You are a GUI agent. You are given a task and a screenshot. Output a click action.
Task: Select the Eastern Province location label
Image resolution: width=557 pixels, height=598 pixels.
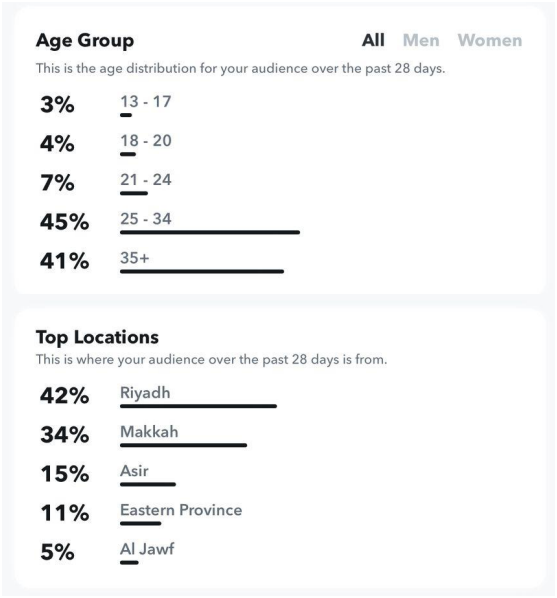tap(181, 510)
